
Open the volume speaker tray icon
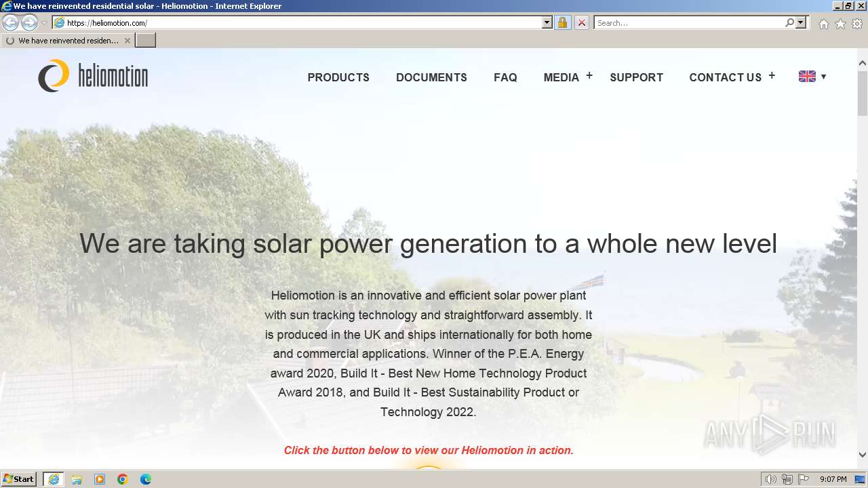coord(770,479)
